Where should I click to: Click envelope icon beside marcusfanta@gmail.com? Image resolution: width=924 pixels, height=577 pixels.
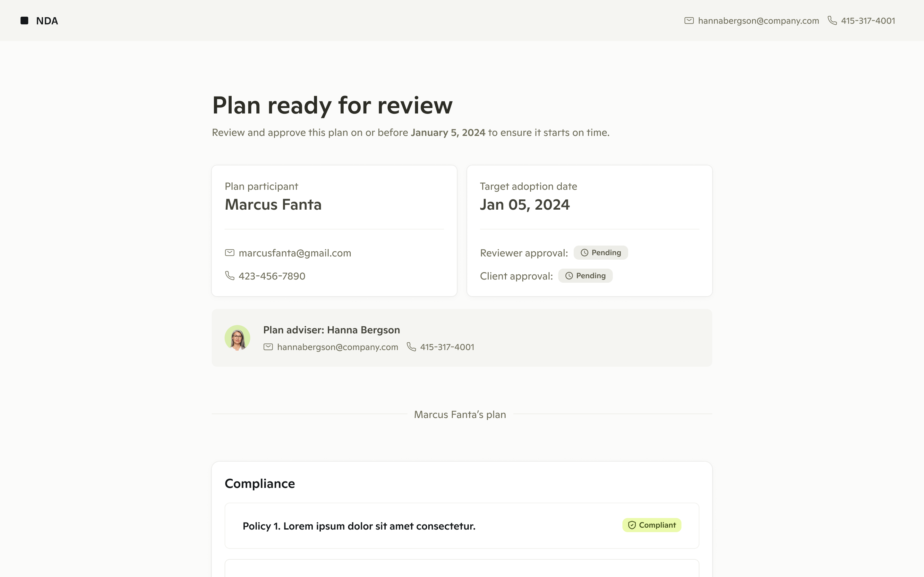pos(229,253)
